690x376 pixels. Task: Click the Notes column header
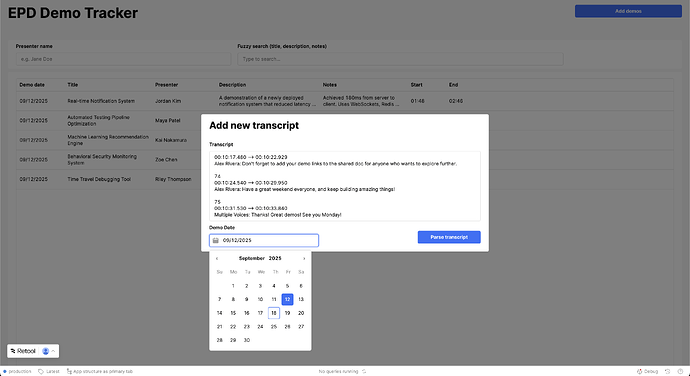coord(330,85)
